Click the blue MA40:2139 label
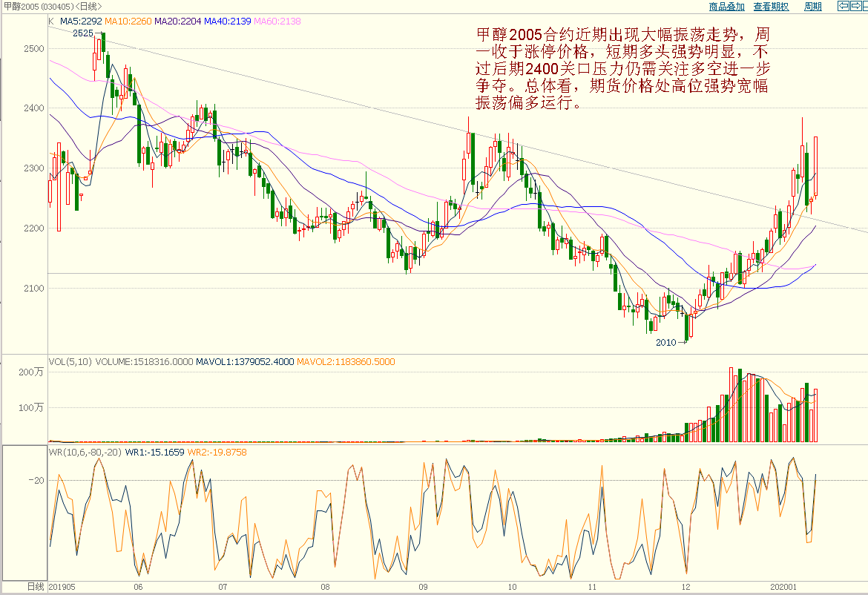Viewport: 868px width, 595px height. click(228, 21)
